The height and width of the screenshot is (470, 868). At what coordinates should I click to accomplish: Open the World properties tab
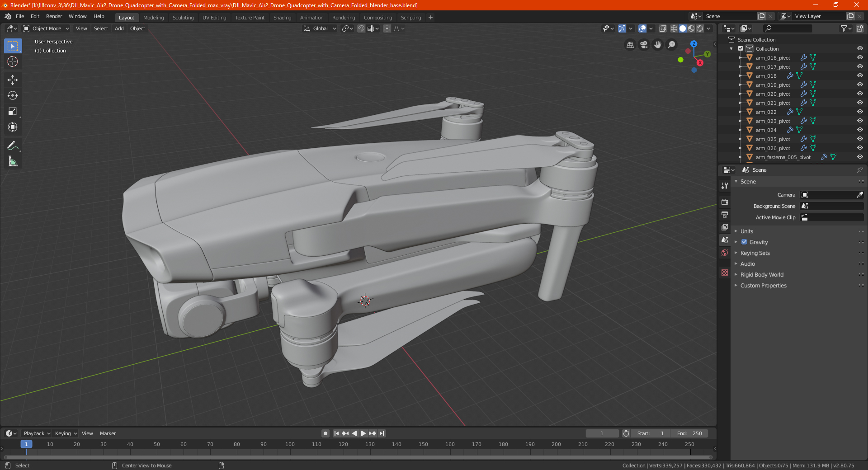[x=725, y=253]
